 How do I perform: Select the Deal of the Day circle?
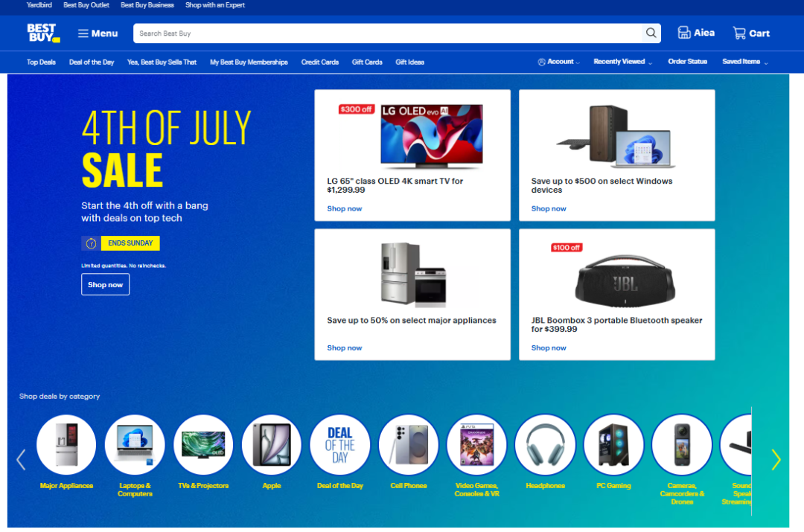tap(340, 444)
